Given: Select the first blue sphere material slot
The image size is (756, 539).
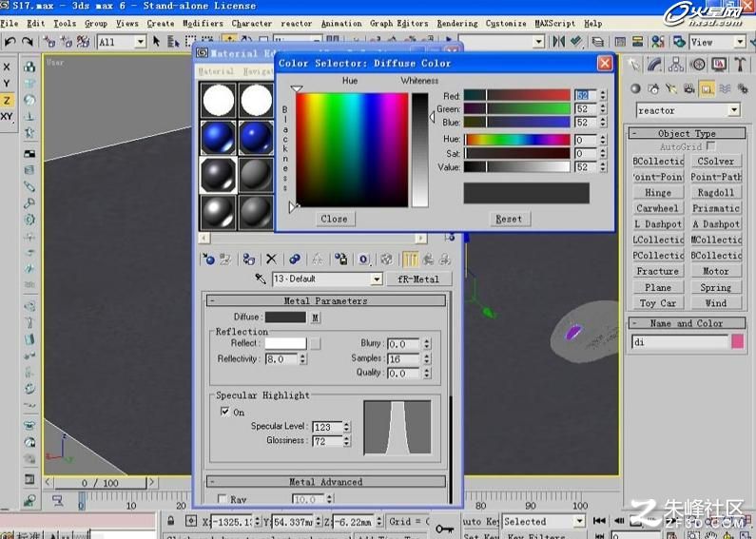Looking at the screenshot, I should click(219, 137).
